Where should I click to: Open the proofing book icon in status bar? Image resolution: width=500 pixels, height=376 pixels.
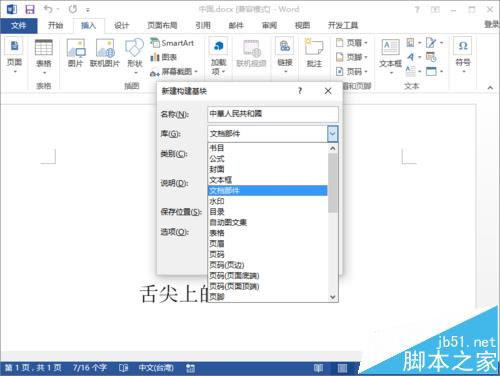[x=123, y=368]
